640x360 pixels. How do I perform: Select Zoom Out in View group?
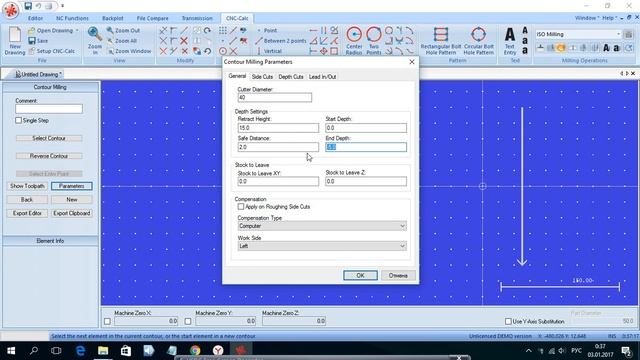pos(123,31)
